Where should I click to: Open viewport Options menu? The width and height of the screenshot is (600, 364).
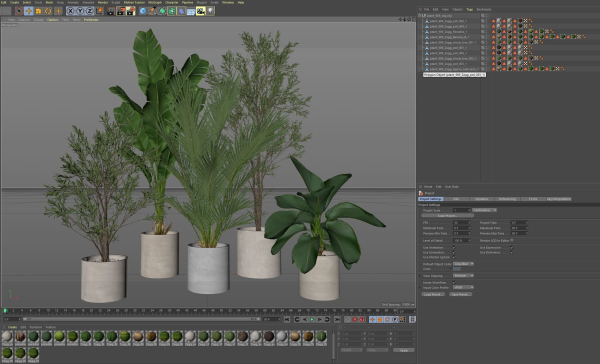52,20
